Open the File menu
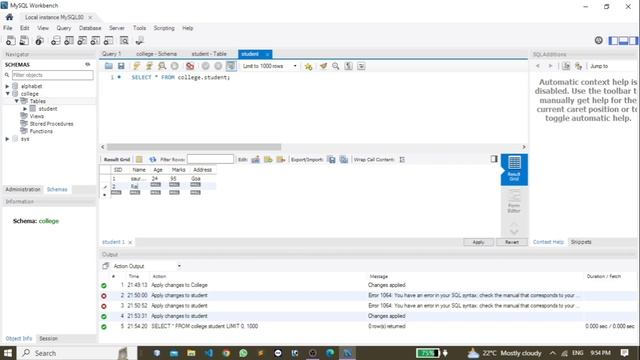The height and width of the screenshot is (360, 640). [x=8, y=28]
